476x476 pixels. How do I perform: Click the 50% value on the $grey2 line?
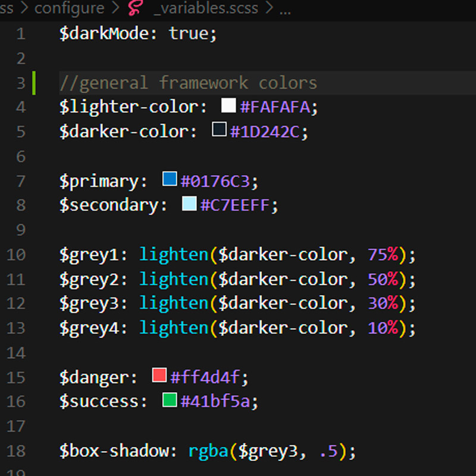click(382, 279)
